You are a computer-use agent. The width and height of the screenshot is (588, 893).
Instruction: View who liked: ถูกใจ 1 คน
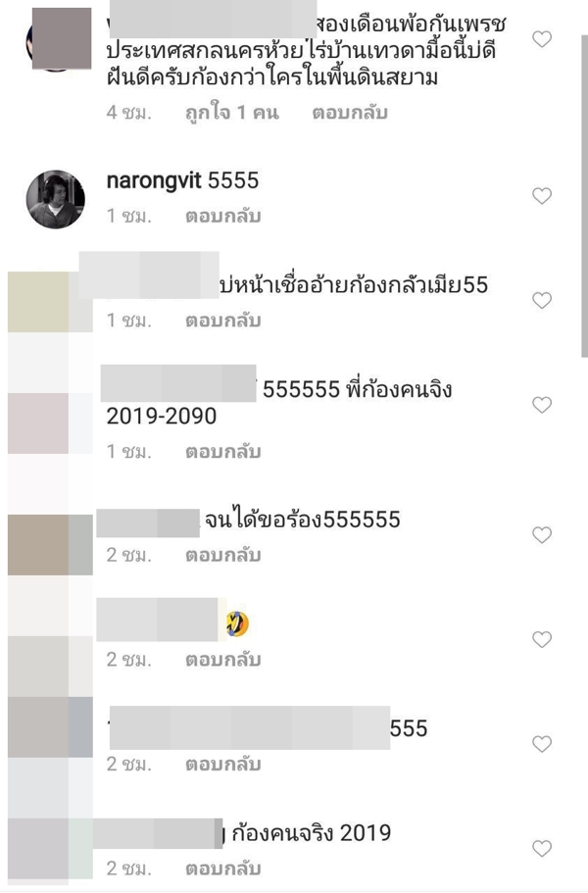tap(232, 112)
